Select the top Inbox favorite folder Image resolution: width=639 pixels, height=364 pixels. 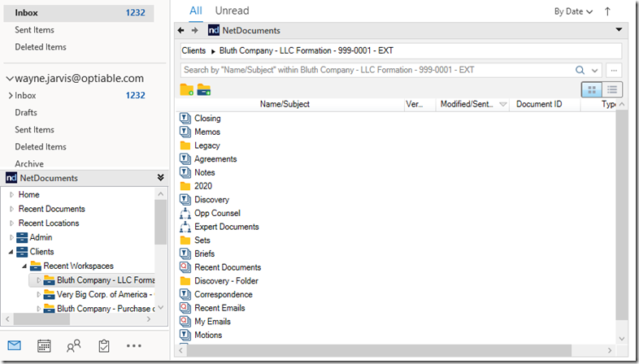[x=79, y=13]
